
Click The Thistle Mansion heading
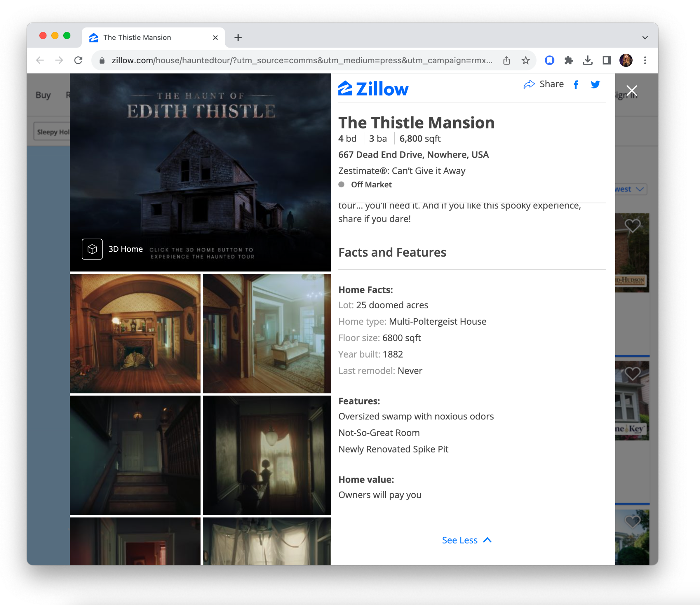pos(416,122)
